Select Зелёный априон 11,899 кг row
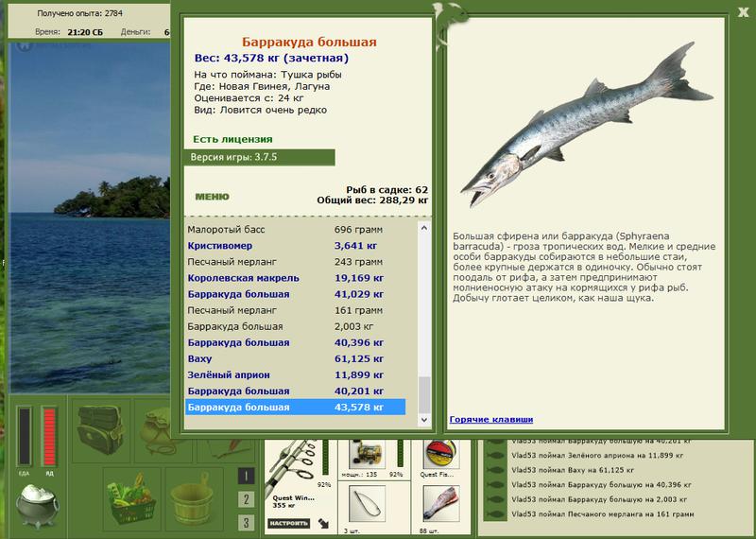Screen dimensions: 756x539 click(296, 374)
